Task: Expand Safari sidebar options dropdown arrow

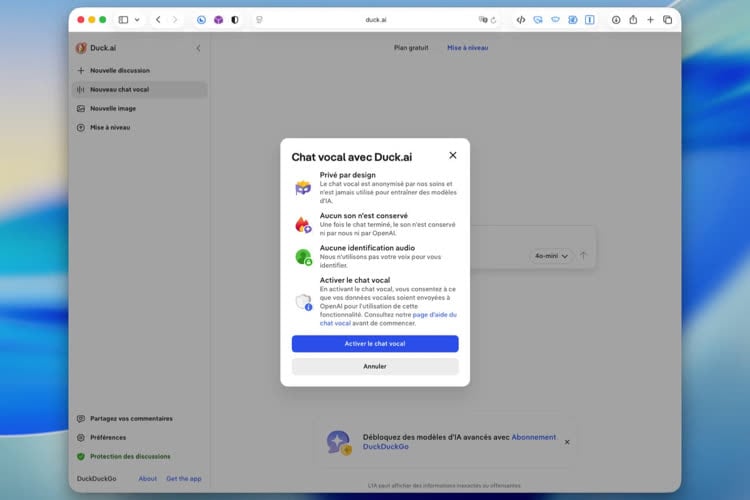Action: (x=137, y=19)
